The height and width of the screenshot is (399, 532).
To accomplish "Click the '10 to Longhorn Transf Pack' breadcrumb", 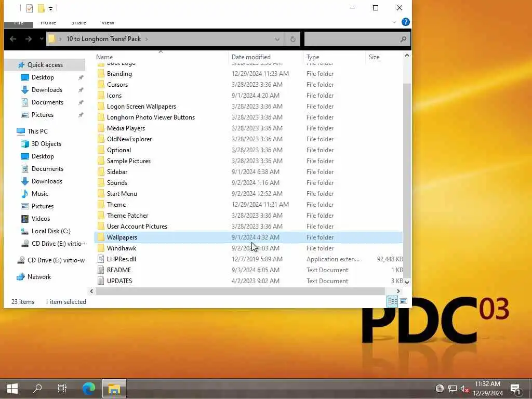I will point(103,39).
